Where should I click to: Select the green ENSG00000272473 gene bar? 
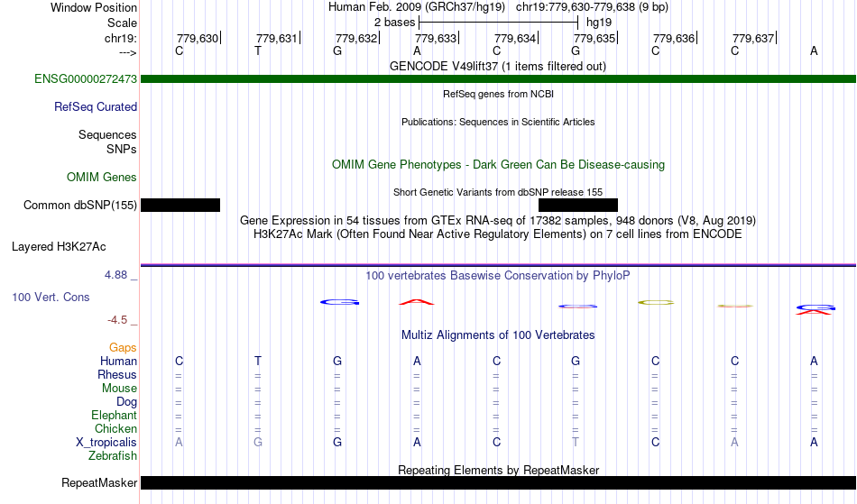498,78
